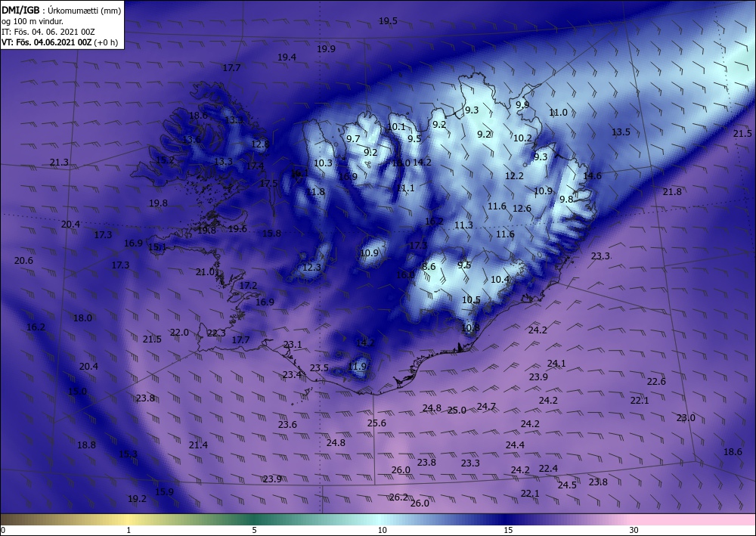Click the map value '9.8'
This screenshot has width=756, height=536.
(566, 200)
